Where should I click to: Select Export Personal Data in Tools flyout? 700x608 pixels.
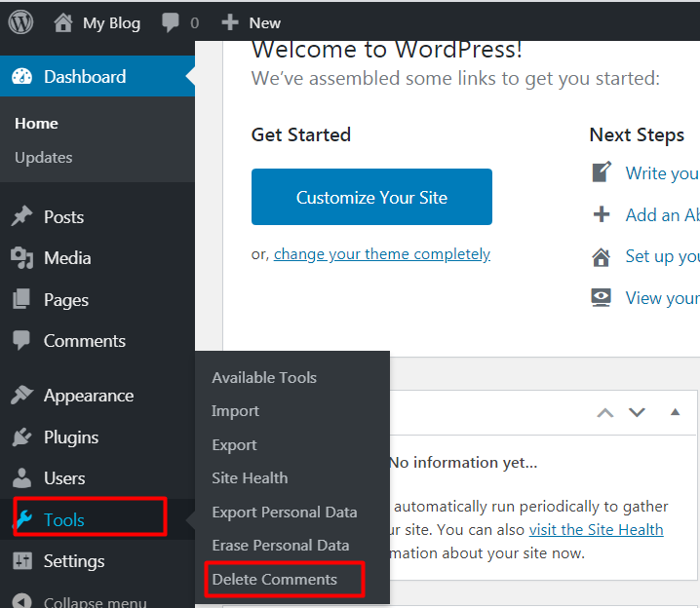[285, 513]
